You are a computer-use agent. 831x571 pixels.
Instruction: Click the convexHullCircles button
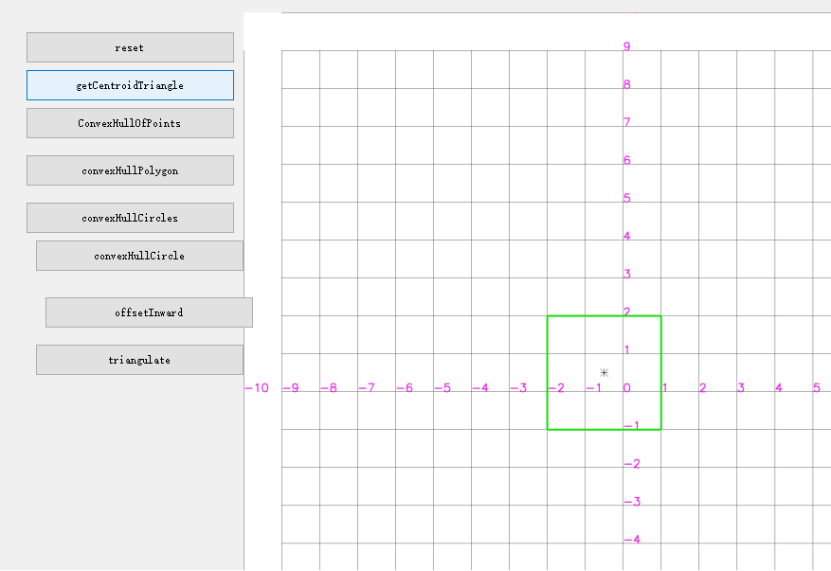tap(130, 217)
